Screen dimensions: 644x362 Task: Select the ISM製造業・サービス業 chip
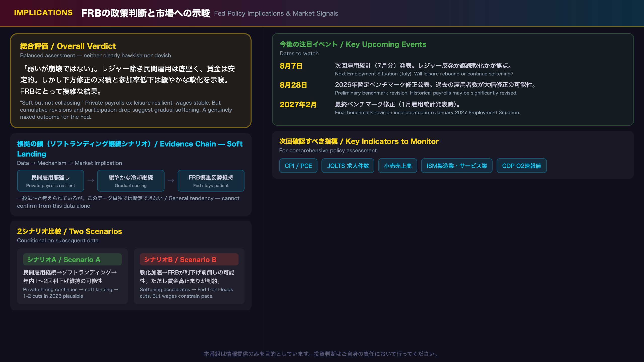pyautogui.click(x=457, y=166)
